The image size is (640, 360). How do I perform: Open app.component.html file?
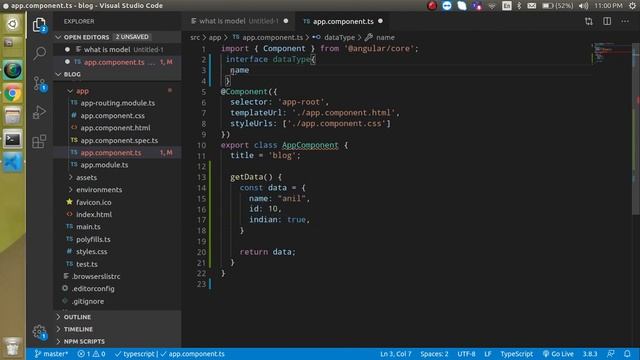[118, 128]
